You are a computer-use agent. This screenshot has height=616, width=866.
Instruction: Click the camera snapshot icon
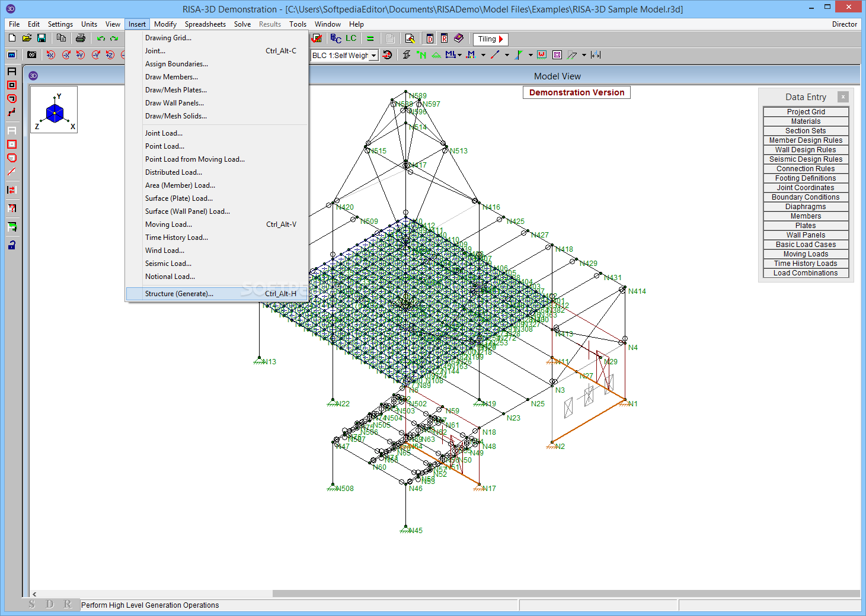[x=32, y=54]
